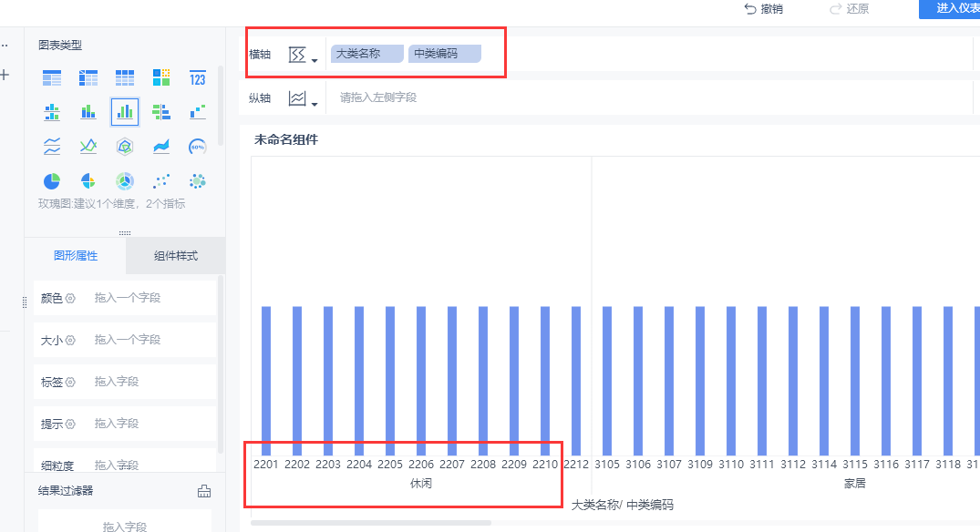This screenshot has height=532, width=980.
Task: Open the 颜色 settings gear
Action: click(x=70, y=299)
